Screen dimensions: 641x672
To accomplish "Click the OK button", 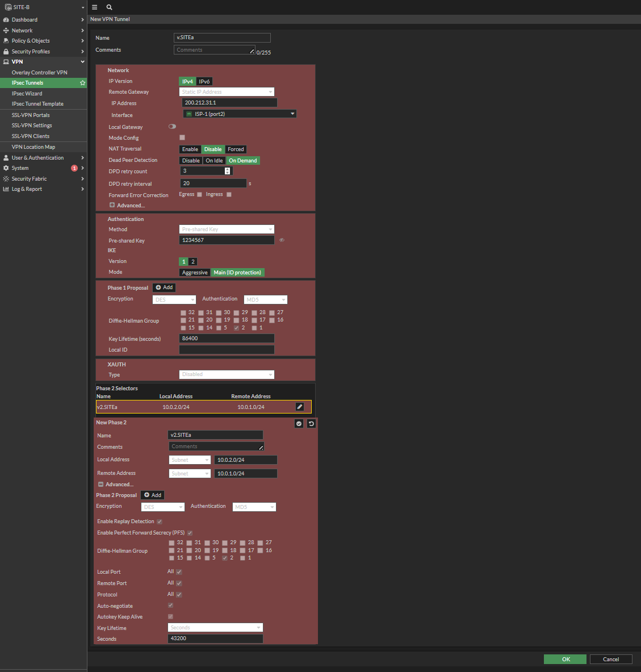I will 565,659.
